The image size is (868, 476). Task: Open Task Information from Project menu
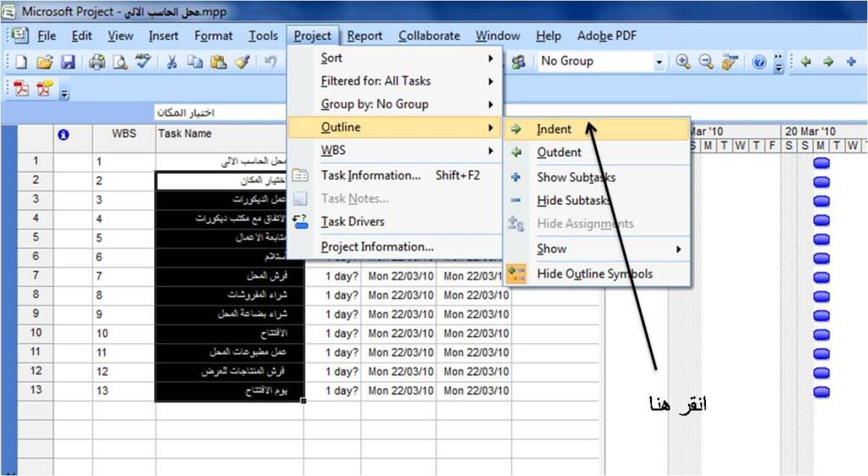tap(395, 175)
